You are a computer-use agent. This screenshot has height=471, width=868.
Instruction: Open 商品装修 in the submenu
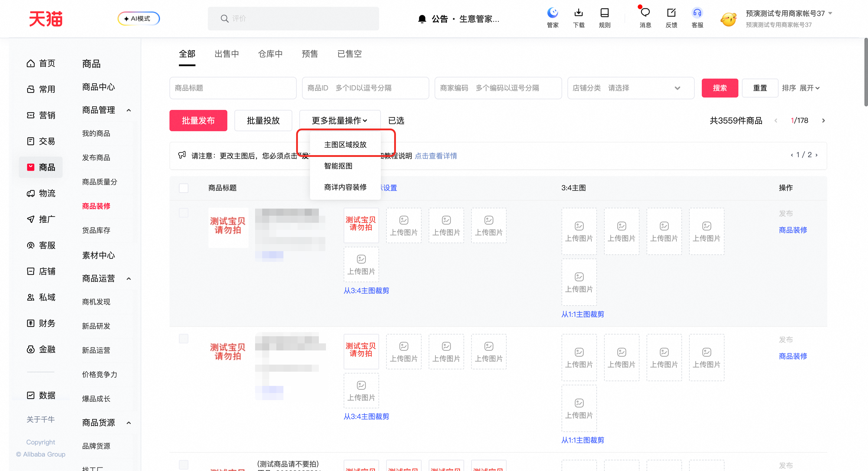point(96,206)
